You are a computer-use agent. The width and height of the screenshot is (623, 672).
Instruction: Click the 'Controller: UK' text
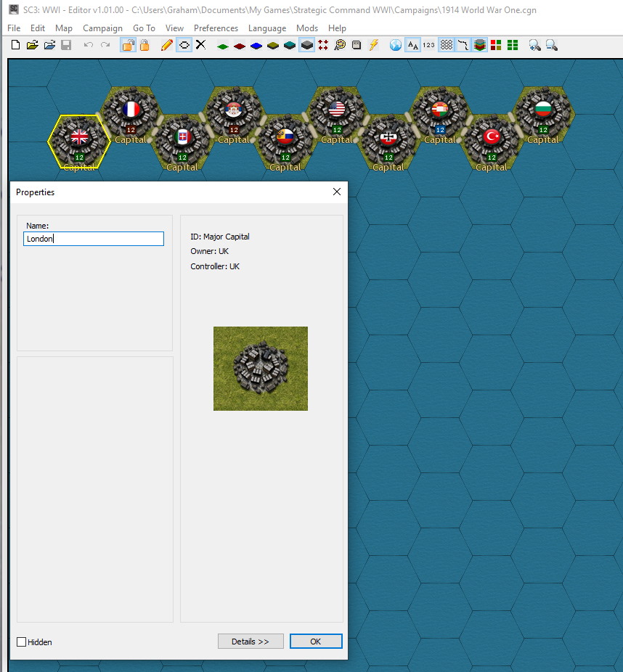(x=215, y=266)
